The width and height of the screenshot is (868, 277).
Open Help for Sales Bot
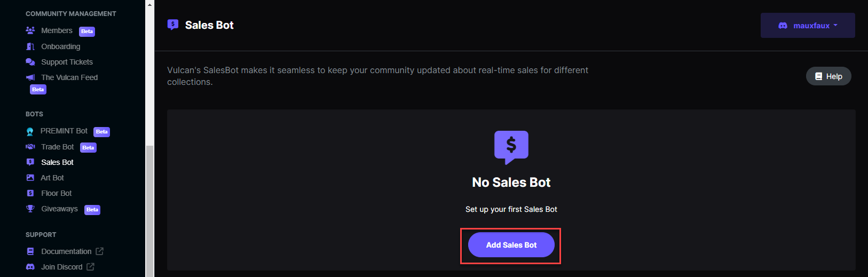(x=828, y=76)
